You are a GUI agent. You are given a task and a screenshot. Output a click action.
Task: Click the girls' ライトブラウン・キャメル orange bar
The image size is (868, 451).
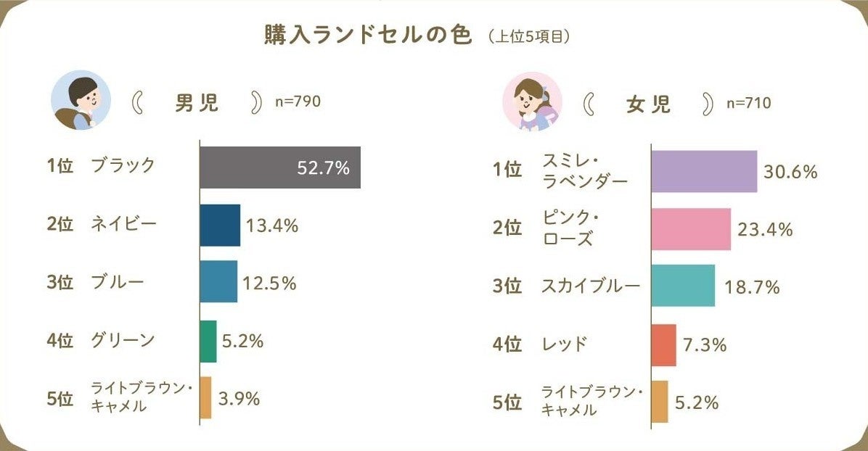click(x=660, y=402)
